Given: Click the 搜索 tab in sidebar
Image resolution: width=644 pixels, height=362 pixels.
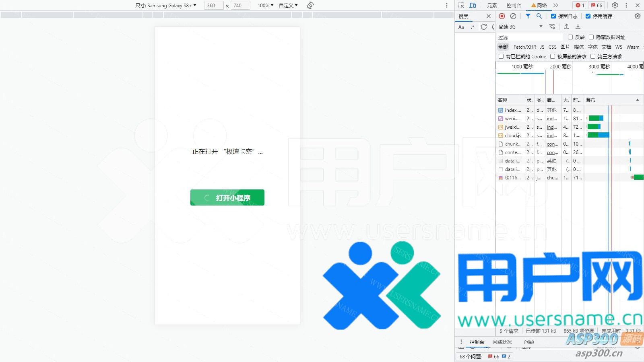Looking at the screenshot, I should [x=464, y=16].
